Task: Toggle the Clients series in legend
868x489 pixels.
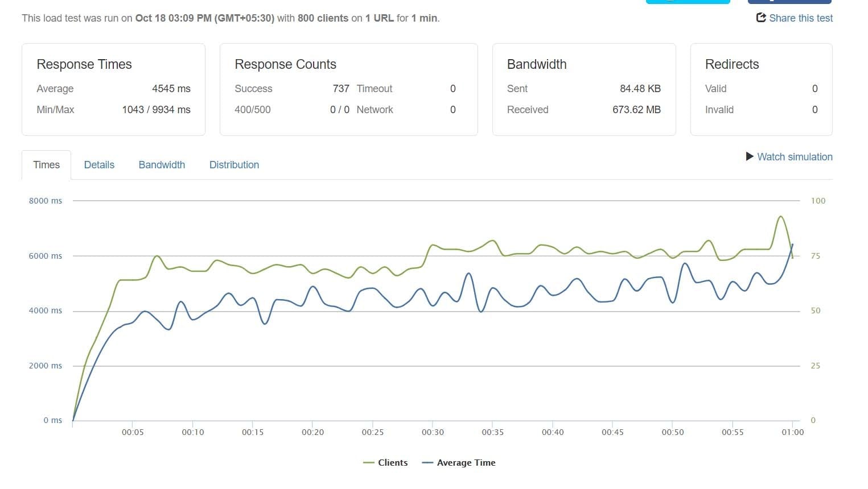Action: pyautogui.click(x=393, y=463)
